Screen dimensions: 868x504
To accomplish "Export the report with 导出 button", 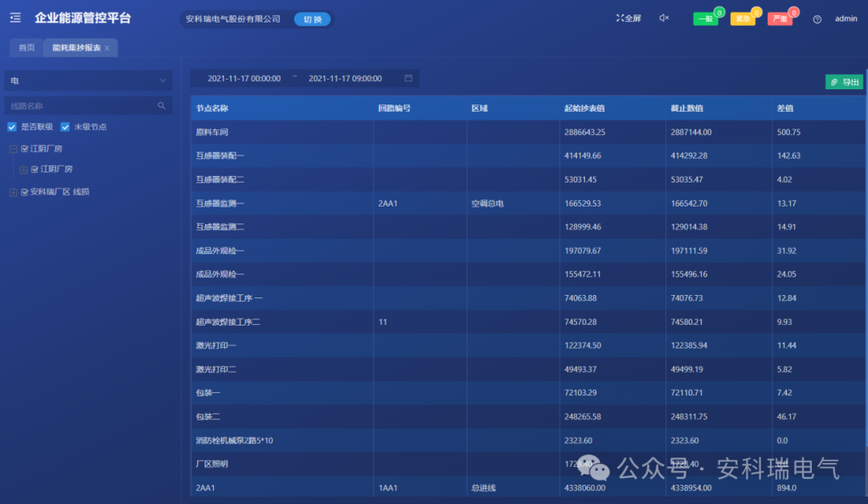I will tap(844, 82).
